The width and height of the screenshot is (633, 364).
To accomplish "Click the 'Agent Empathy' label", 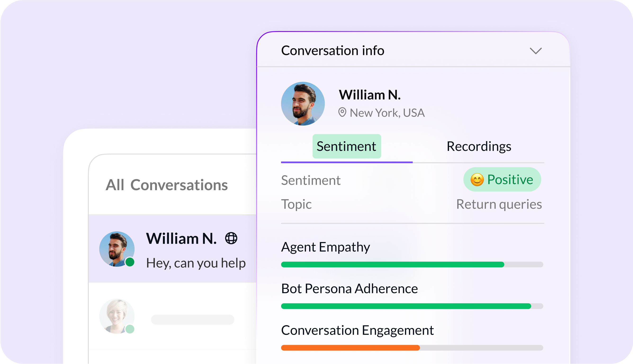I will [325, 247].
